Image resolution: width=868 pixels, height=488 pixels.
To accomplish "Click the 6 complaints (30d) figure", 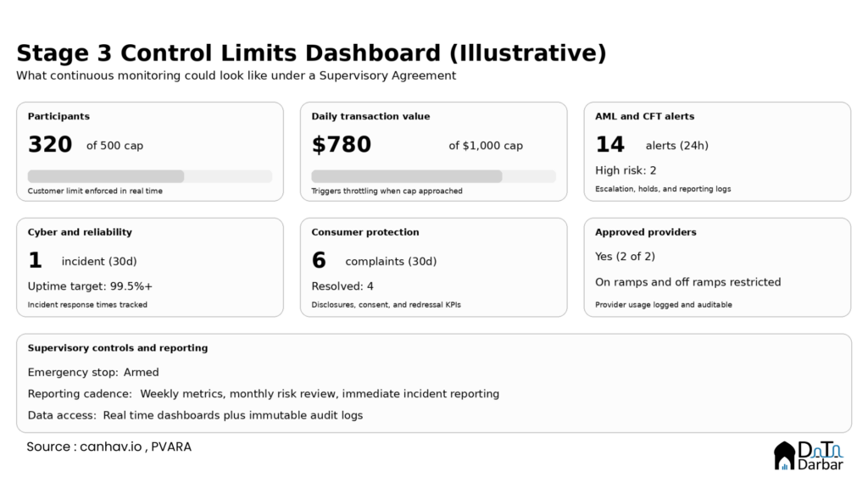I will click(319, 261).
